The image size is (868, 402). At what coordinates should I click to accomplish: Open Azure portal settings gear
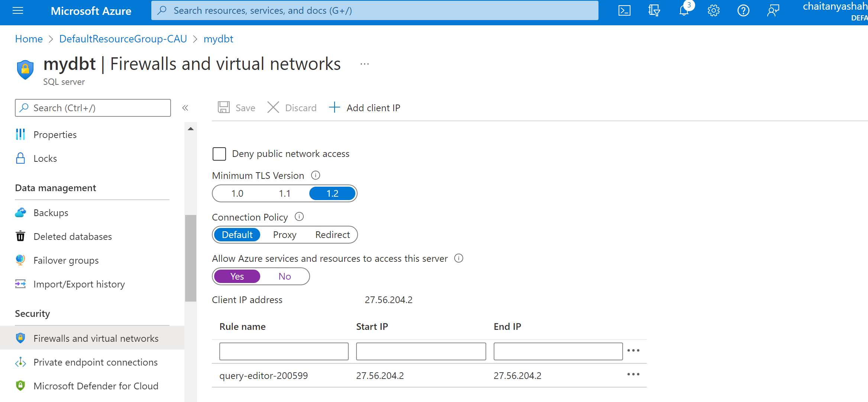(713, 10)
